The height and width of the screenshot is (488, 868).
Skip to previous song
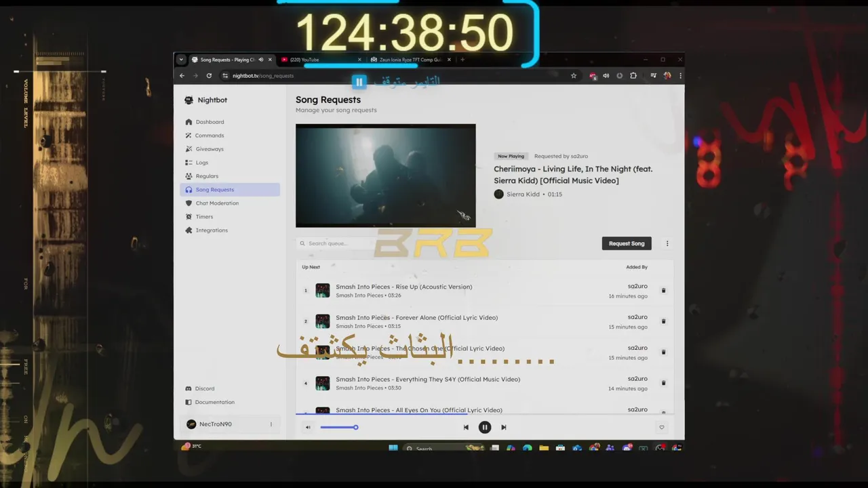pos(466,428)
